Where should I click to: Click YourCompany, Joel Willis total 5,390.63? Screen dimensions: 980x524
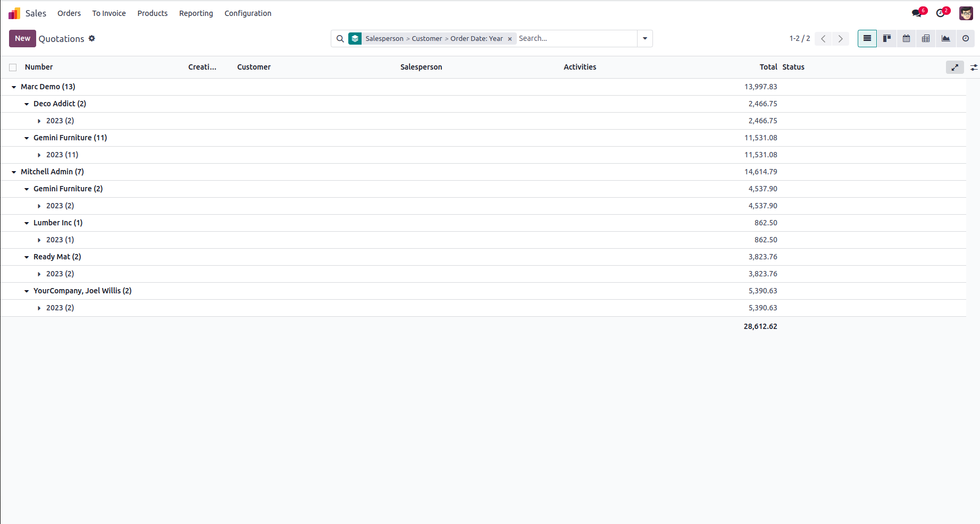pyautogui.click(x=763, y=291)
